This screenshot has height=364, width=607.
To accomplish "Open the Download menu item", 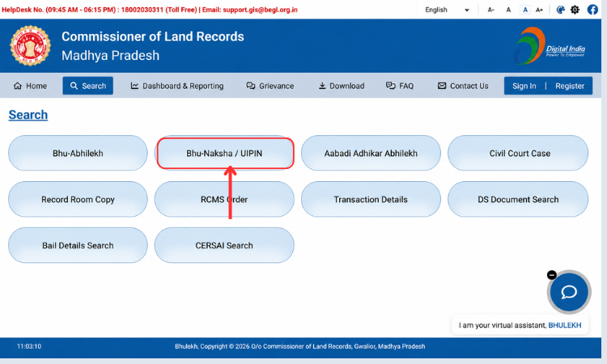I will [342, 86].
